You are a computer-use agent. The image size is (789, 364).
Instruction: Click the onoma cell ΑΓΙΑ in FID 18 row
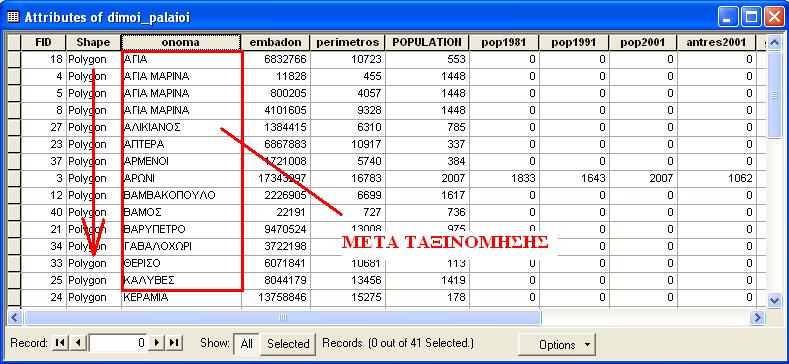click(x=181, y=59)
